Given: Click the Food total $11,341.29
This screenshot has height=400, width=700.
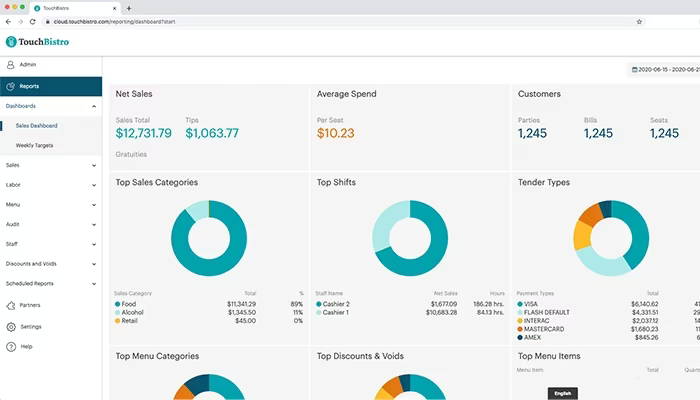Looking at the screenshot, I should tap(242, 304).
